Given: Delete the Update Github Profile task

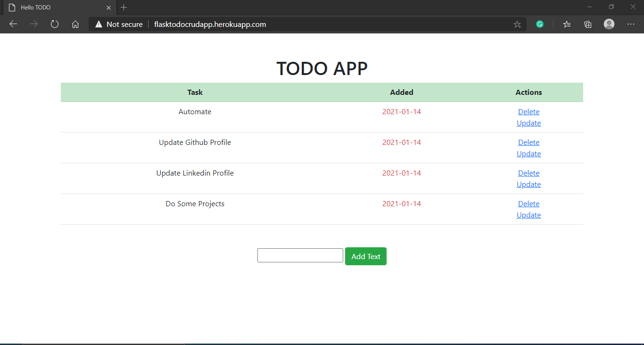Looking at the screenshot, I should point(528,142).
